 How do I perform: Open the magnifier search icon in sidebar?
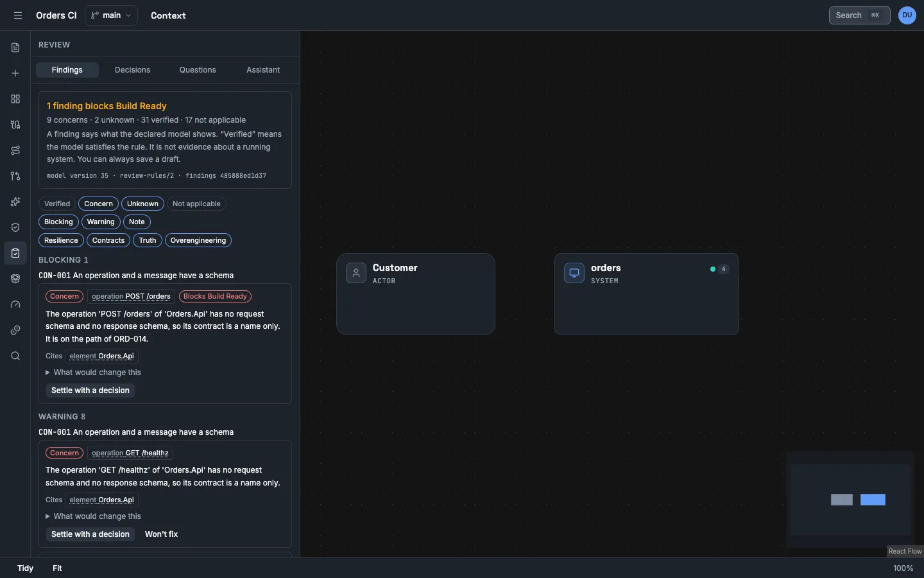[15, 356]
